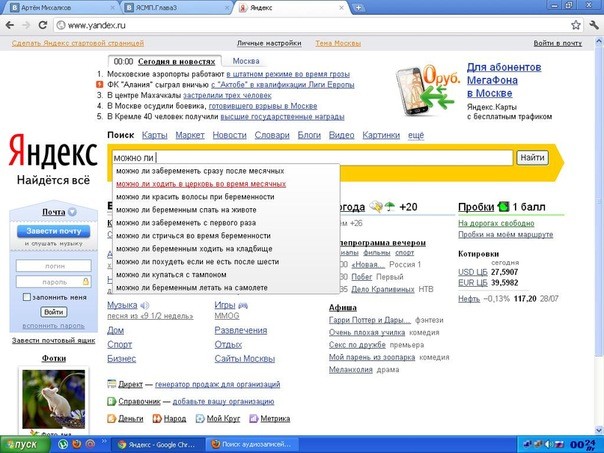The height and width of the screenshot is (453, 604).
Task: Open the Личные настройки link
Action: (x=269, y=43)
